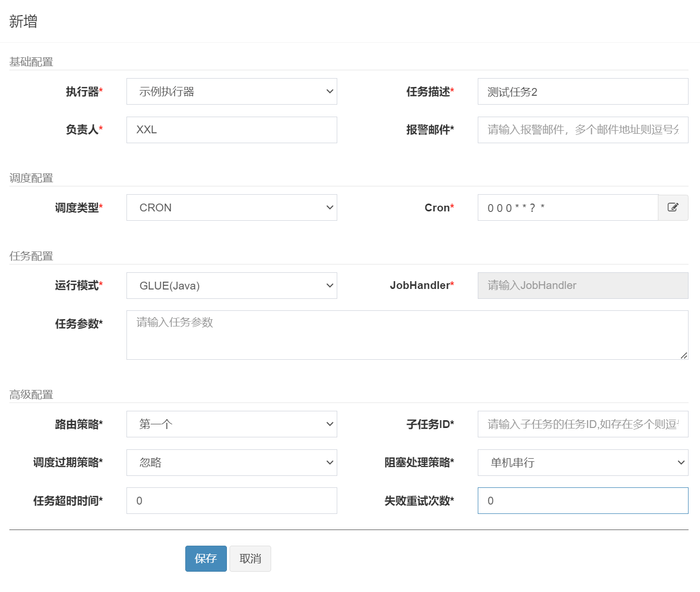700x592 pixels.
Task: Open the 阻塞处理策略 dropdown
Action: click(x=582, y=463)
